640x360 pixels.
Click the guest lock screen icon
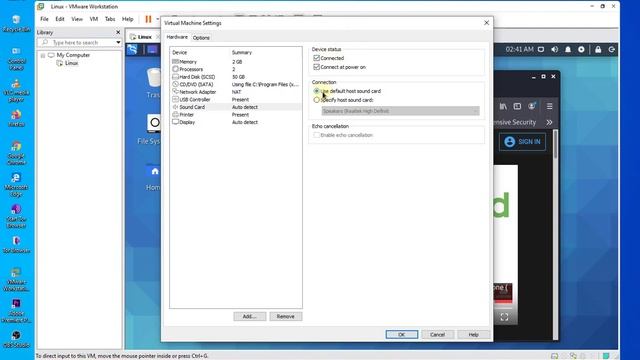[x=598, y=49]
